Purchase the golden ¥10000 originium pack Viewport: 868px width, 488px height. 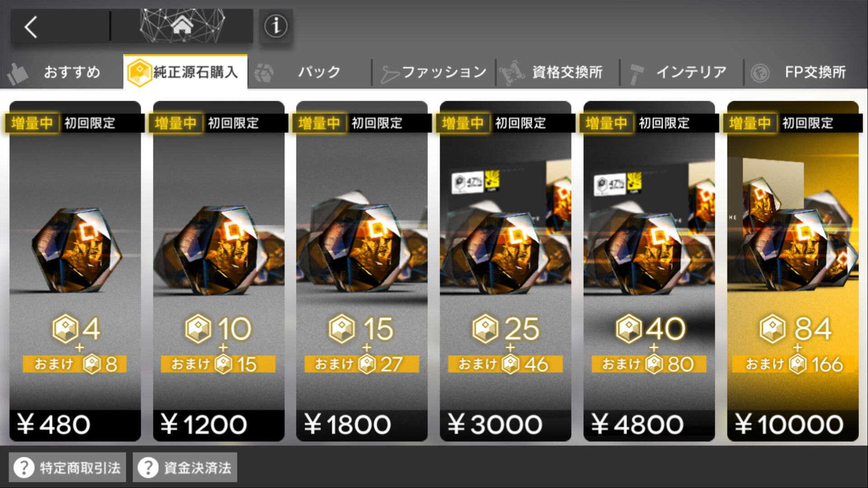793,271
